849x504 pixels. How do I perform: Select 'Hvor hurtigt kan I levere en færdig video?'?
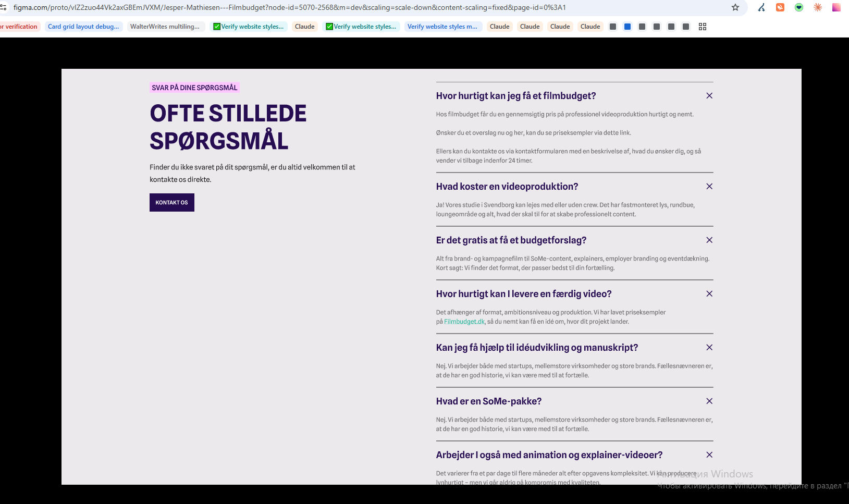point(524,294)
